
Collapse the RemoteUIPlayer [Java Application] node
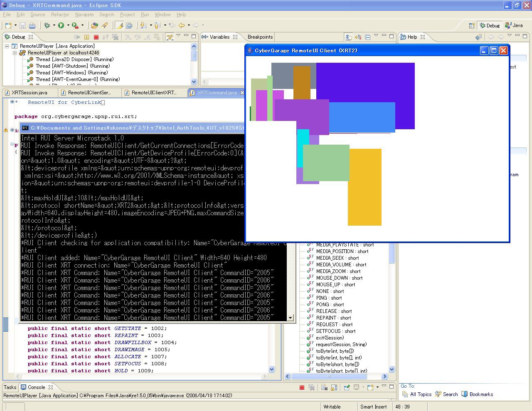pos(7,46)
